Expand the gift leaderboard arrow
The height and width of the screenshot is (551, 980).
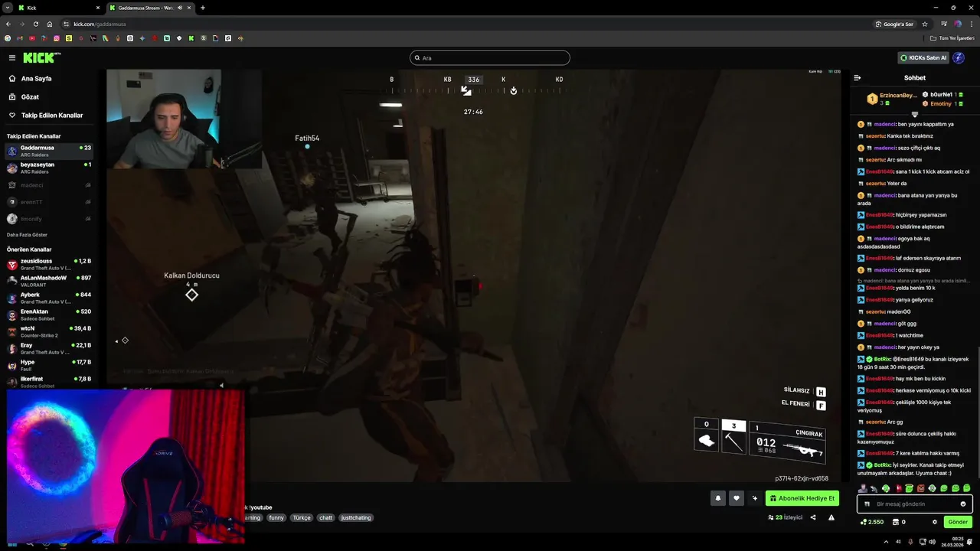pos(914,114)
